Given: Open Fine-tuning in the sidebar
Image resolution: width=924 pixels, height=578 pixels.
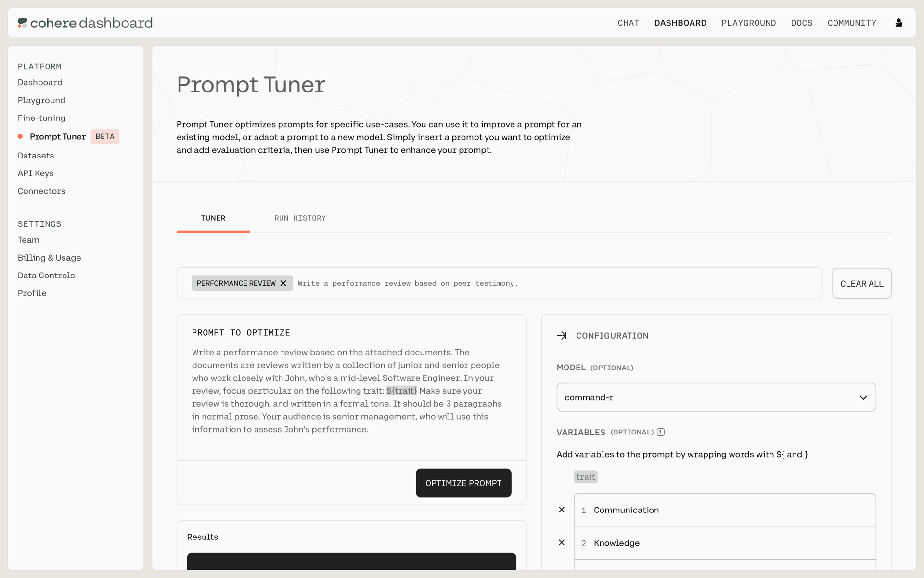Looking at the screenshot, I should coord(41,118).
